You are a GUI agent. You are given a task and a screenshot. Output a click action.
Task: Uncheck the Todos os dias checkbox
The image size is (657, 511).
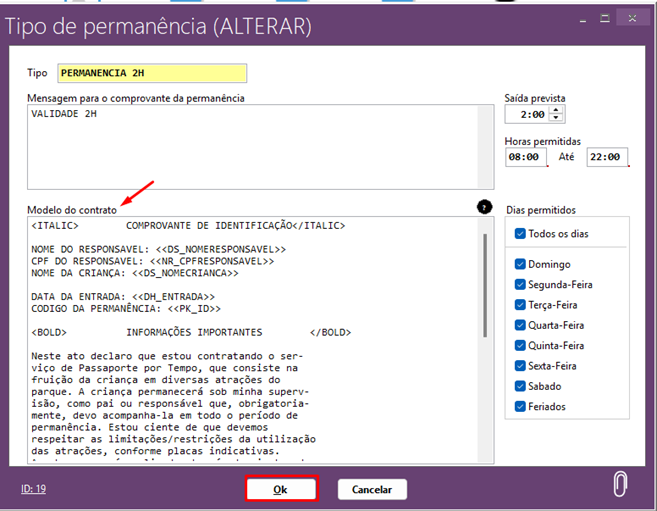coord(520,234)
